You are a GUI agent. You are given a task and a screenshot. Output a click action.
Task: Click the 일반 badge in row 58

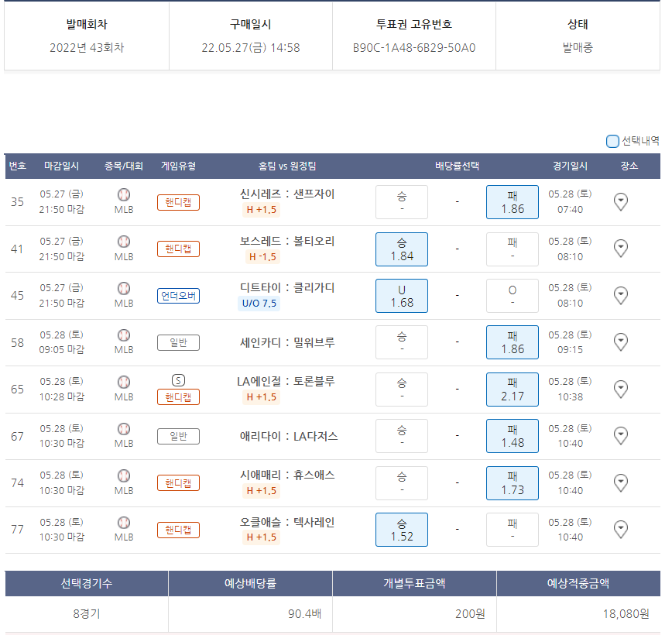(x=178, y=342)
